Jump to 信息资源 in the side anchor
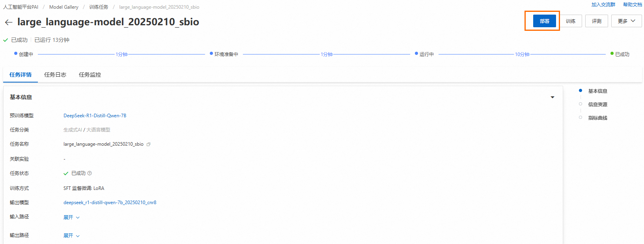Viewport: 644px width, 244px height. tap(597, 105)
